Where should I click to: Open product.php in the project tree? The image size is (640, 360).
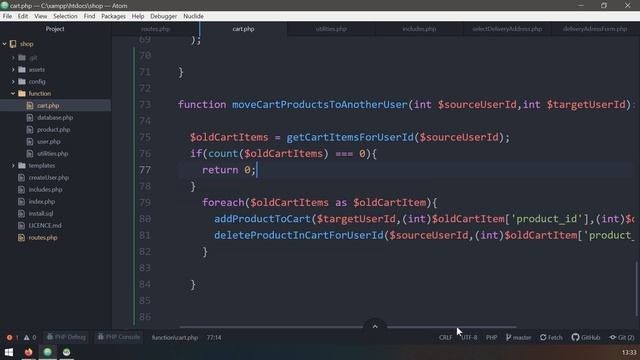(x=53, y=129)
